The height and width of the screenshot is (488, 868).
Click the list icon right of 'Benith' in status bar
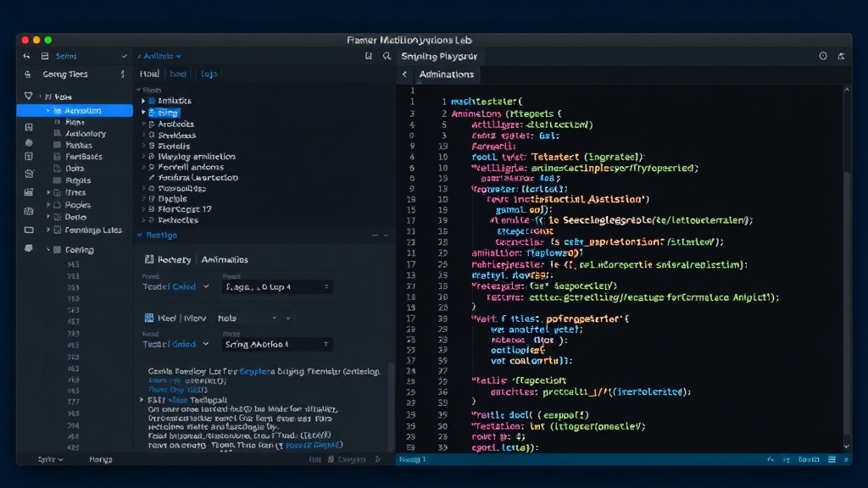point(832,459)
